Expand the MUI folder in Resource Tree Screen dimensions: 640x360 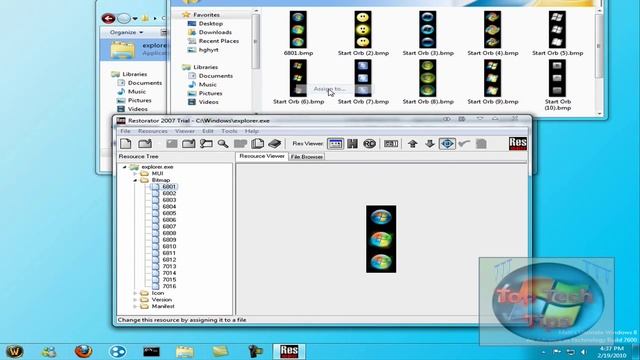[x=135, y=173]
